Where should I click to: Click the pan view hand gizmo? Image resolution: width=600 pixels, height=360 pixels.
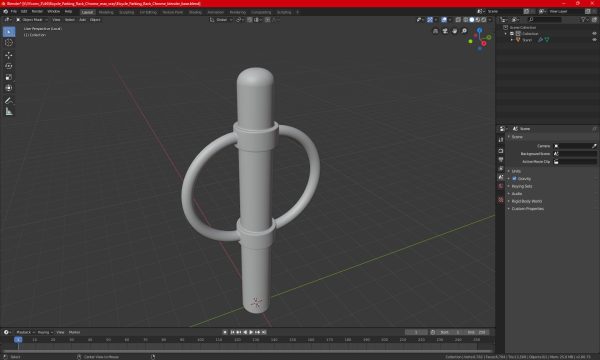455,31
